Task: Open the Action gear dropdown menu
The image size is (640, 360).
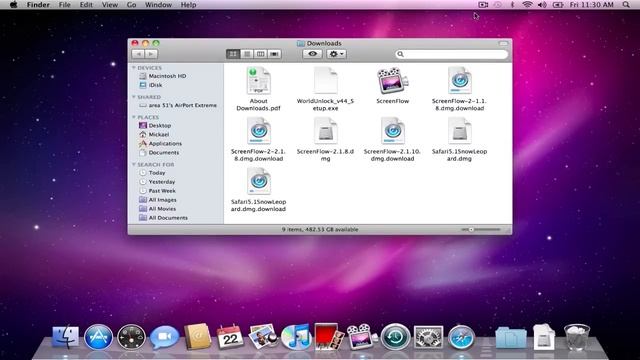Action: click(x=336, y=54)
